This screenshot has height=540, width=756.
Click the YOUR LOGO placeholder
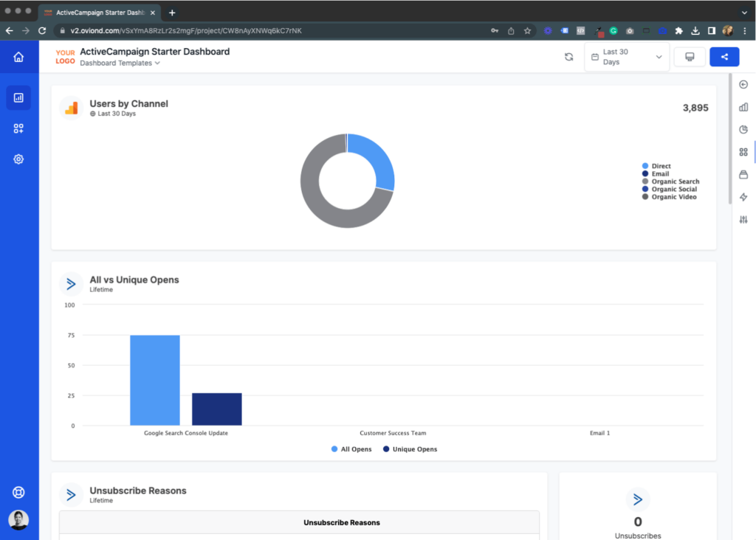pos(65,57)
